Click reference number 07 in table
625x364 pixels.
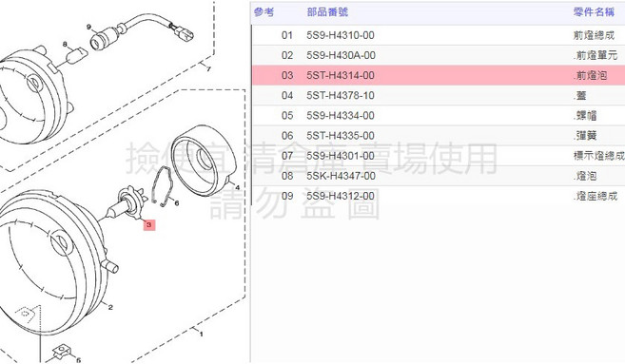click(x=287, y=155)
